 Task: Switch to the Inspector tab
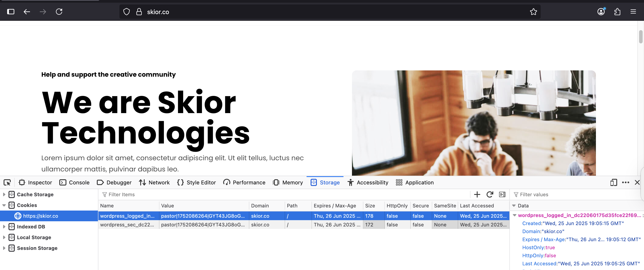tap(36, 183)
